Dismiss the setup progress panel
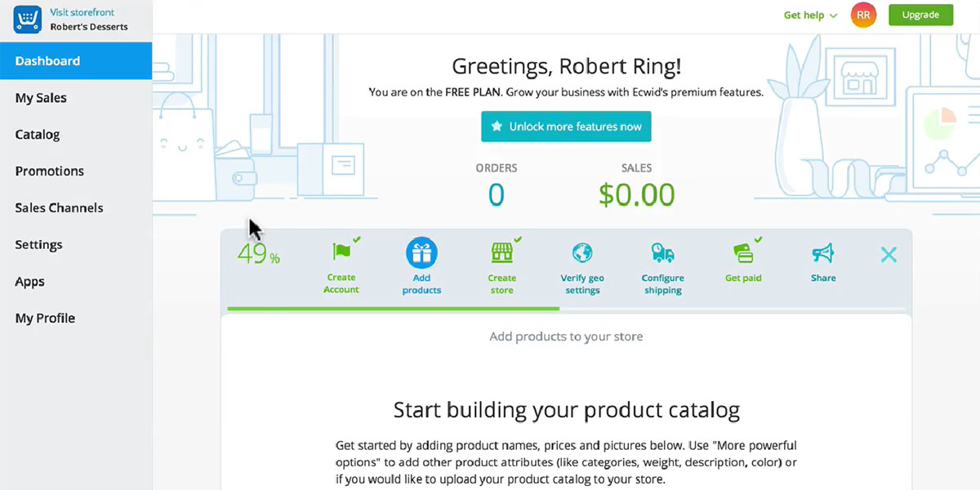This screenshot has height=490, width=980. coord(889,255)
